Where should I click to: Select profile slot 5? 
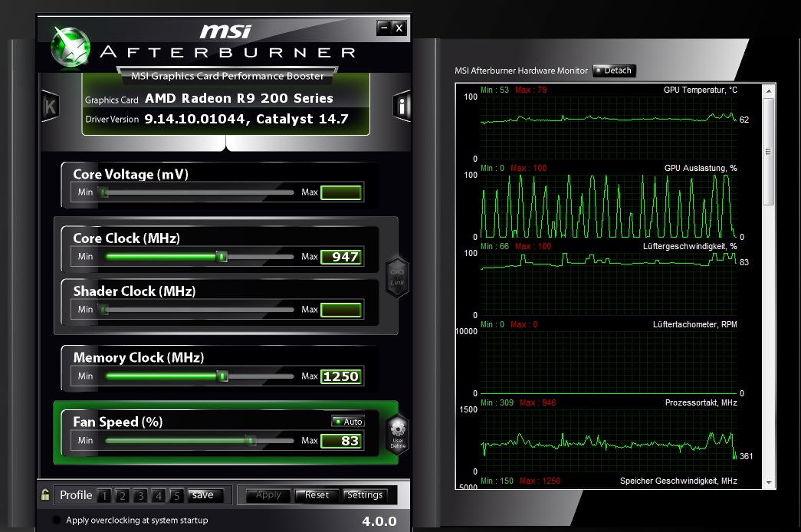click(177, 495)
